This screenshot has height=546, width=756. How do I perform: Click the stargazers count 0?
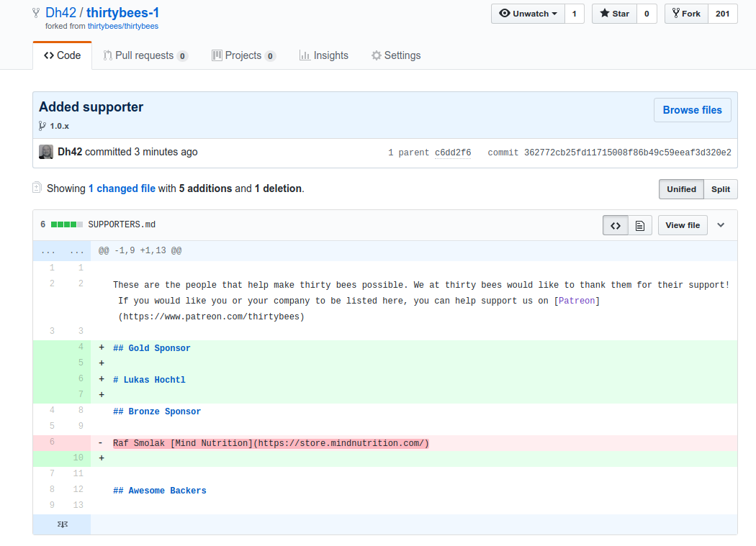647,14
